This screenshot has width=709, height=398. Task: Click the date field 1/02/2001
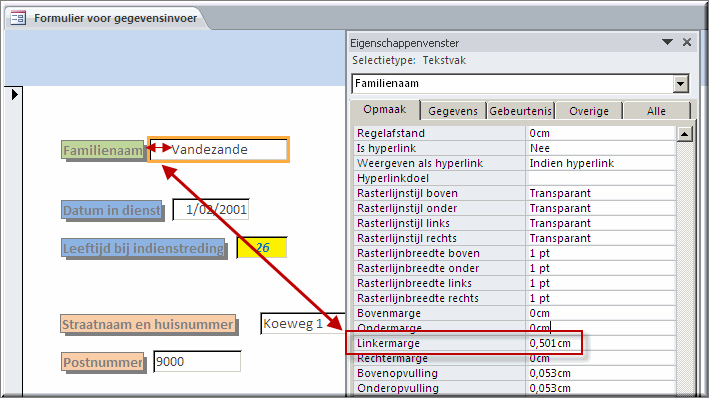point(211,210)
